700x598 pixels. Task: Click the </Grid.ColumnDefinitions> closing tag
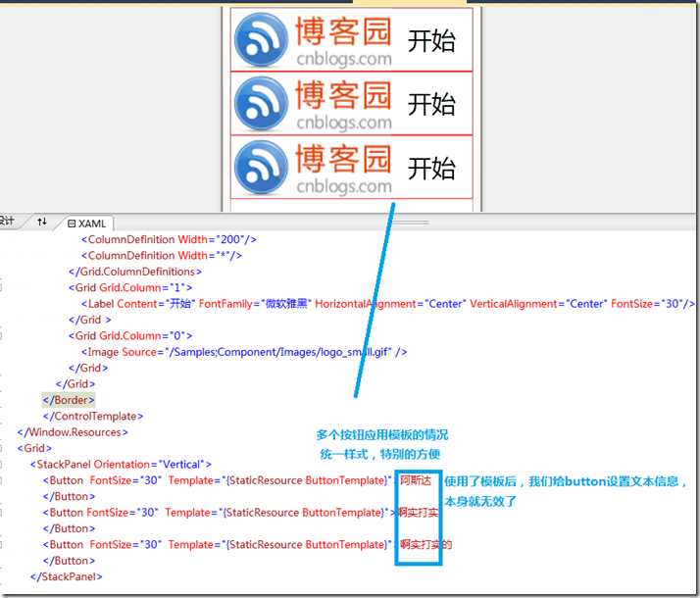click(135, 272)
